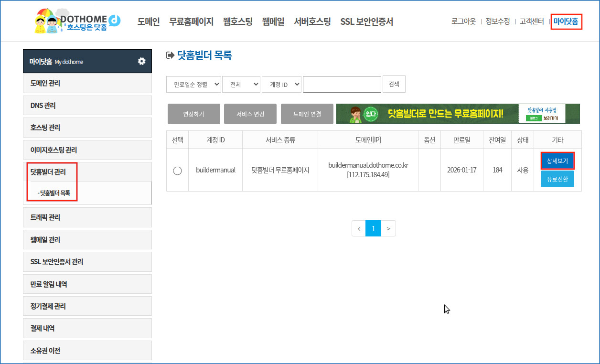
Task: Click the 유료전환 button
Action: pos(557,179)
